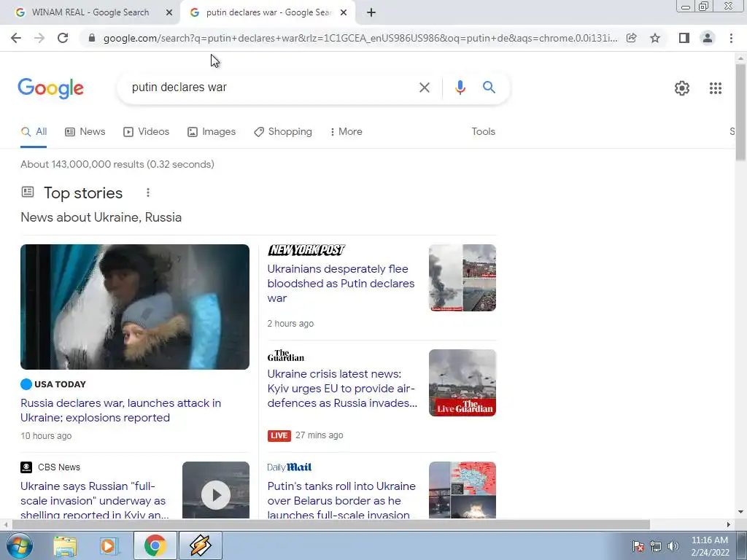
Task: Open a new browser tab
Action: (x=371, y=13)
